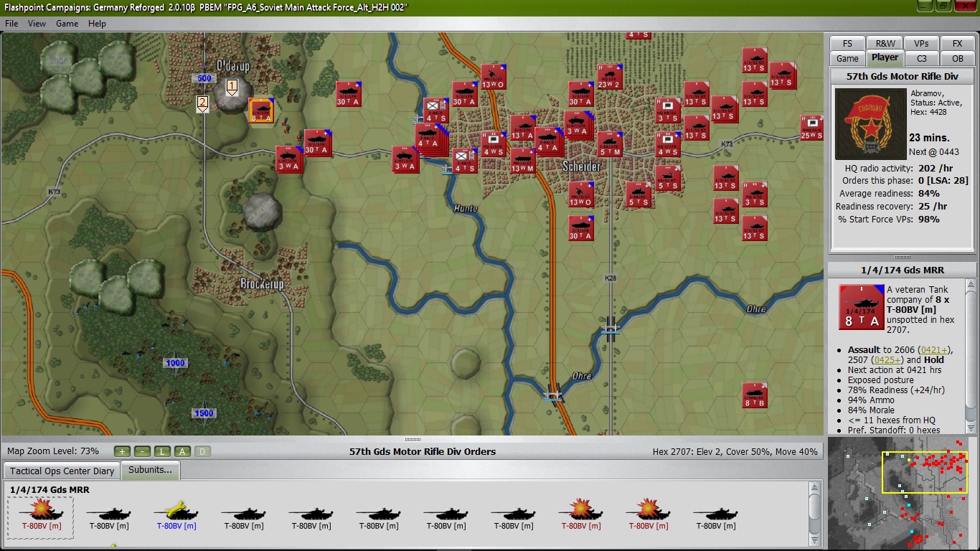Click the 8 T A counter icon in unit info panel
Image resolution: width=980 pixels, height=551 pixels.
pyautogui.click(x=861, y=306)
